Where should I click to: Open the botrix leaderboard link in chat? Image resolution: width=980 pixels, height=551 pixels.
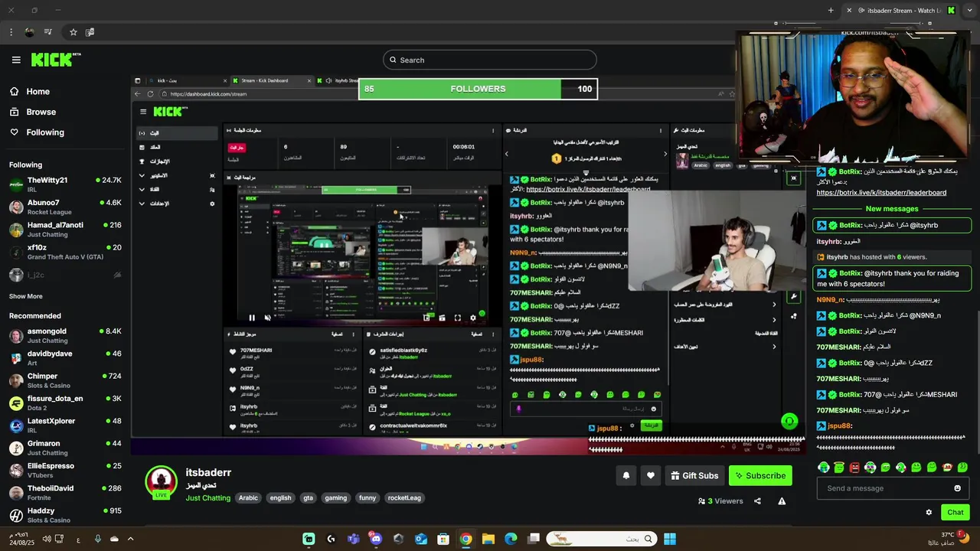click(x=881, y=193)
